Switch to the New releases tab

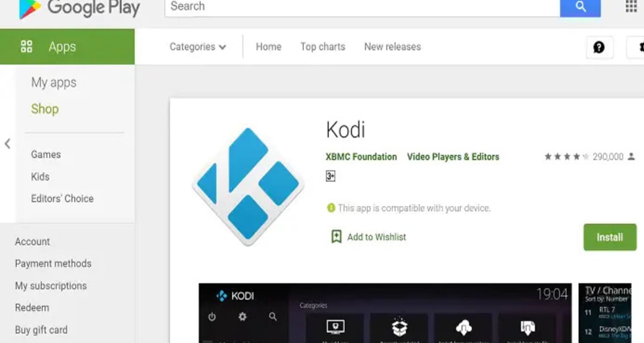[392, 47]
